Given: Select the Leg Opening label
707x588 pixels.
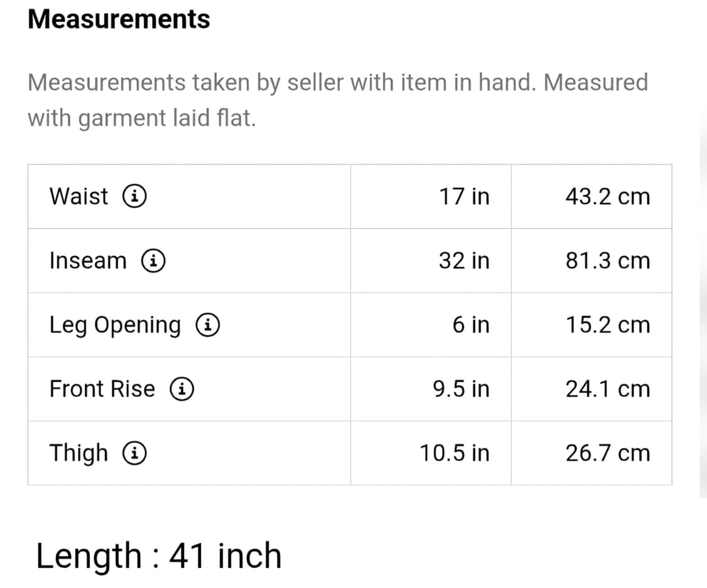Looking at the screenshot, I should [x=115, y=325].
